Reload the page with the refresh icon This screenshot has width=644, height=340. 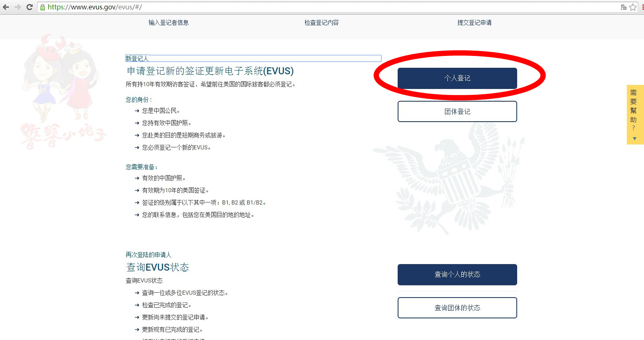coord(29,7)
